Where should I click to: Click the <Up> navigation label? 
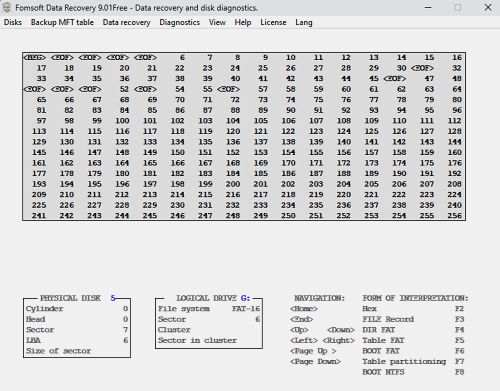tap(299, 330)
